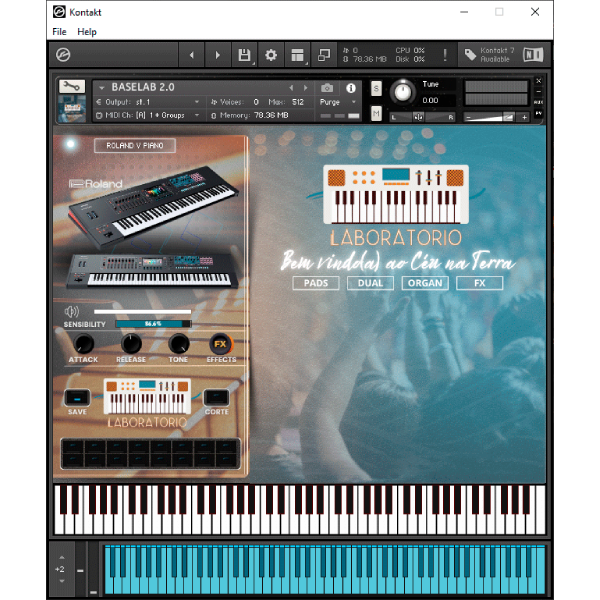Expand the BASELAB 2.0 instrument name dropdown
This screenshot has width=600, height=600.
point(101,88)
